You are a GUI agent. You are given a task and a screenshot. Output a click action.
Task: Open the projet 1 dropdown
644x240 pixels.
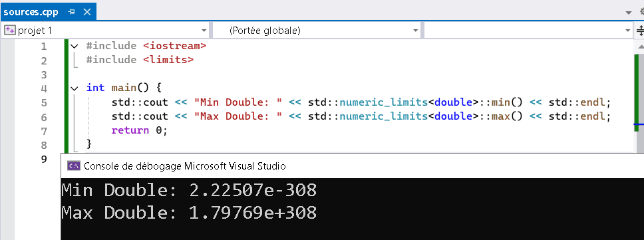click(x=204, y=31)
